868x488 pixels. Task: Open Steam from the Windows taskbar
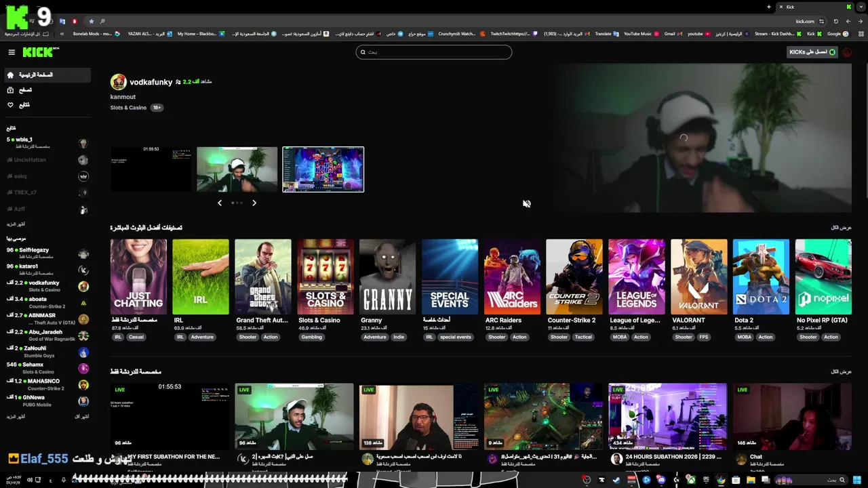[616, 480]
